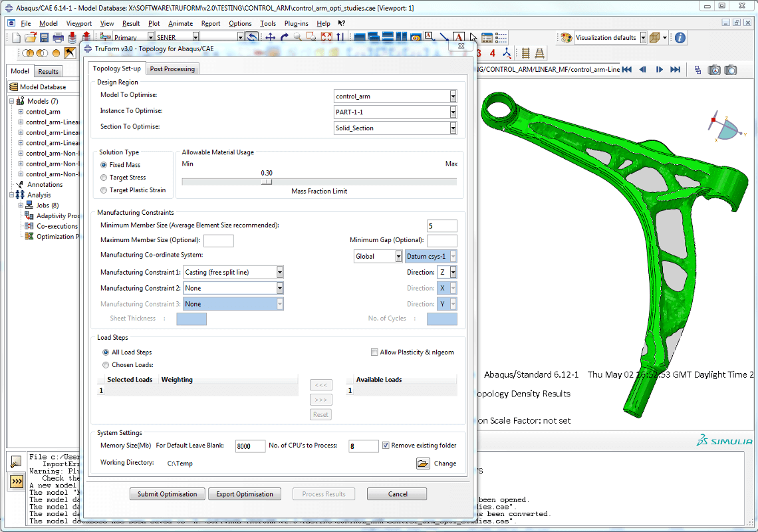The height and width of the screenshot is (532, 758).
Task: Select the Target Stress solution type
Action: 104,178
